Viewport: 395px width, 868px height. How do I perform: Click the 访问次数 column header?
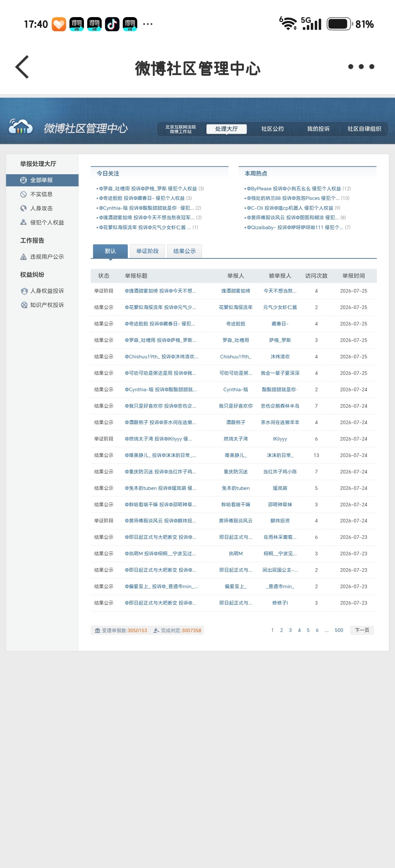tap(316, 276)
